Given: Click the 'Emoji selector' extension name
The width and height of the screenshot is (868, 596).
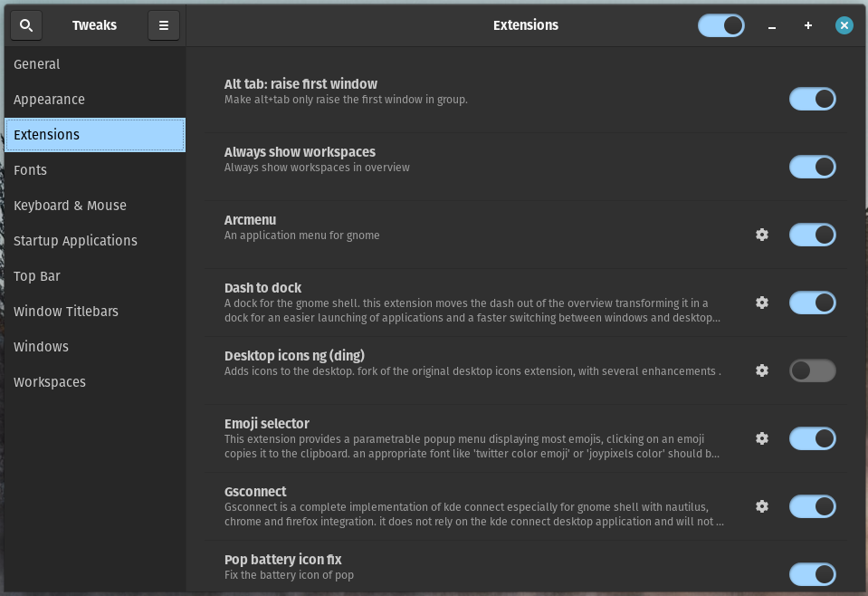Looking at the screenshot, I should 266,424.
